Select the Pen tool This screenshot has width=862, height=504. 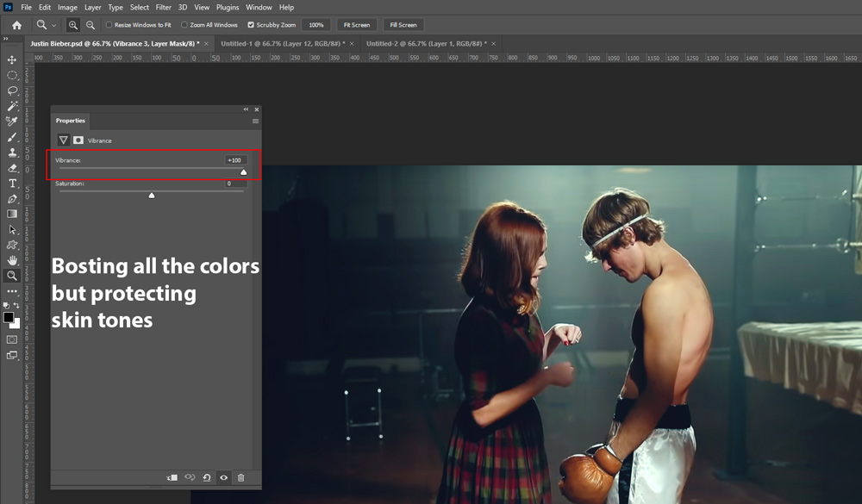click(x=11, y=199)
